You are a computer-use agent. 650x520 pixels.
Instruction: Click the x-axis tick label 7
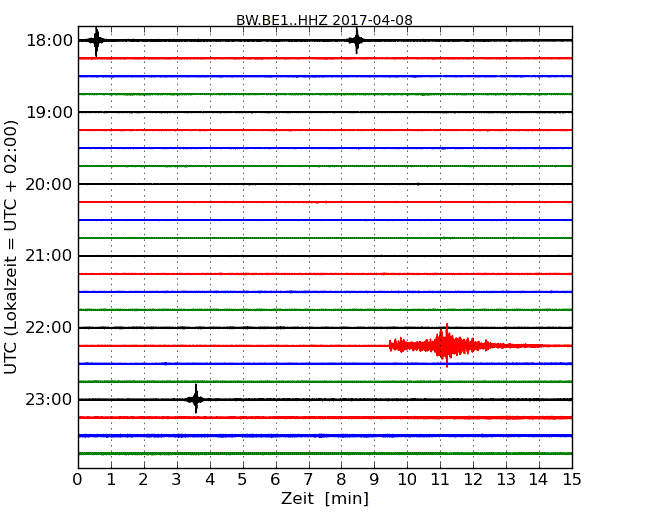coord(308,480)
